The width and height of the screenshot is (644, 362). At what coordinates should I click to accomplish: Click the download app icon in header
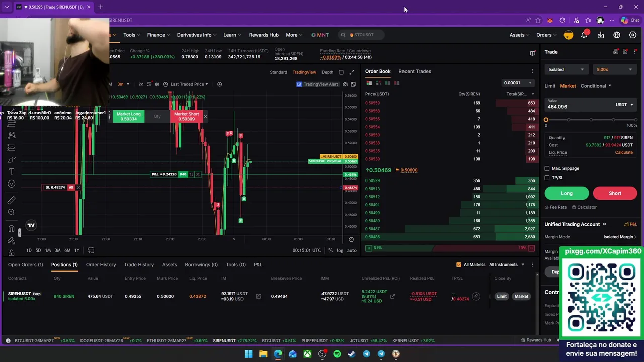[601, 35]
